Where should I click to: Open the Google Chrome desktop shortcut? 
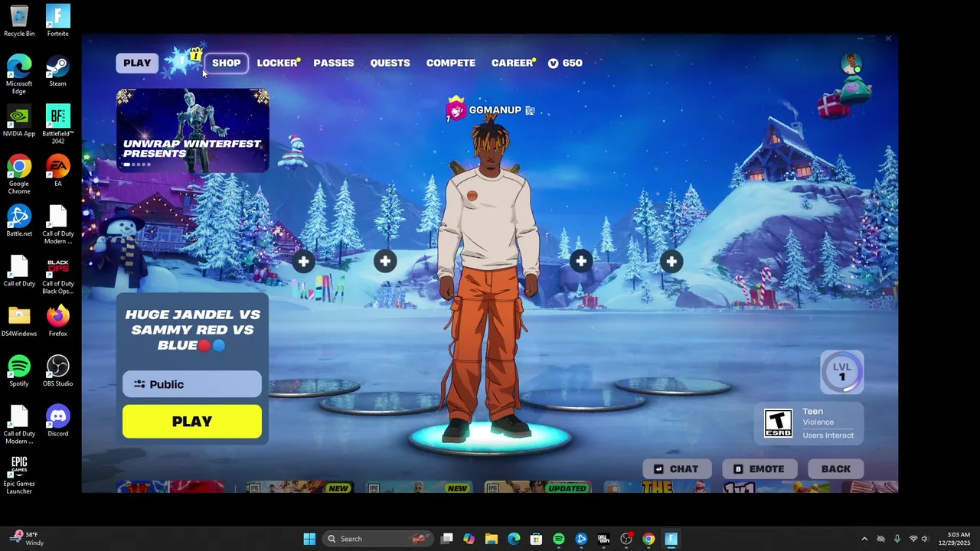pos(19,174)
